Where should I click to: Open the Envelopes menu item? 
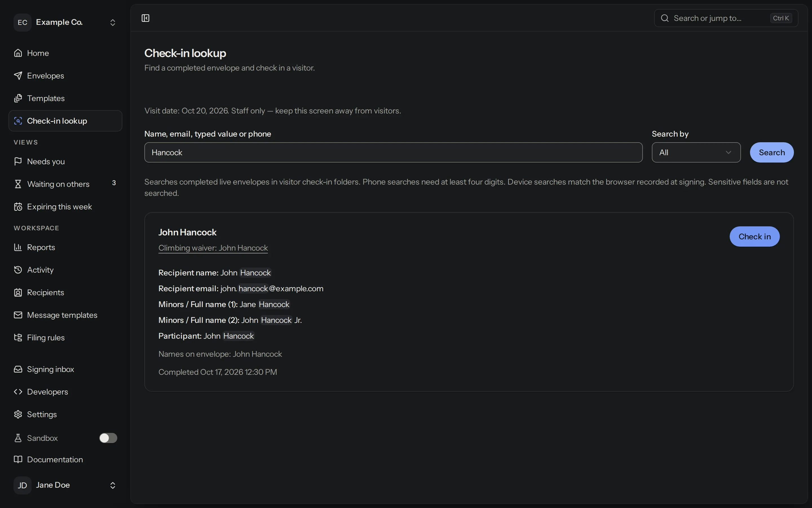point(65,76)
